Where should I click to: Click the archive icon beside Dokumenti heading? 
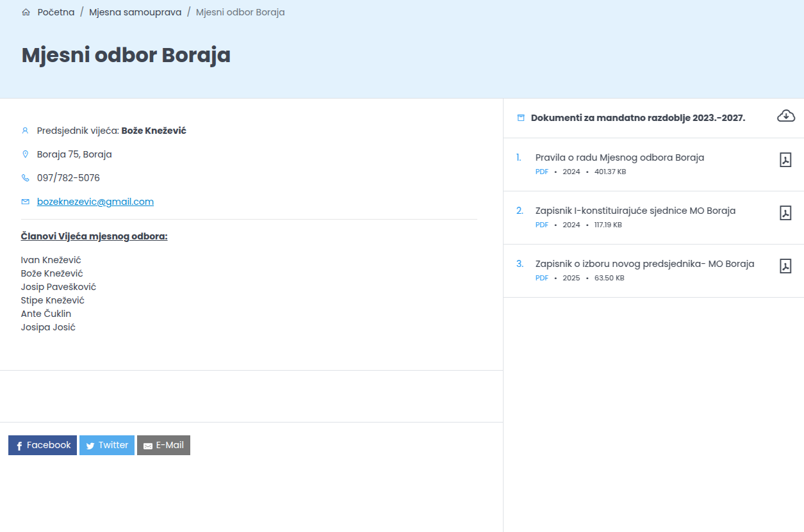(x=521, y=118)
